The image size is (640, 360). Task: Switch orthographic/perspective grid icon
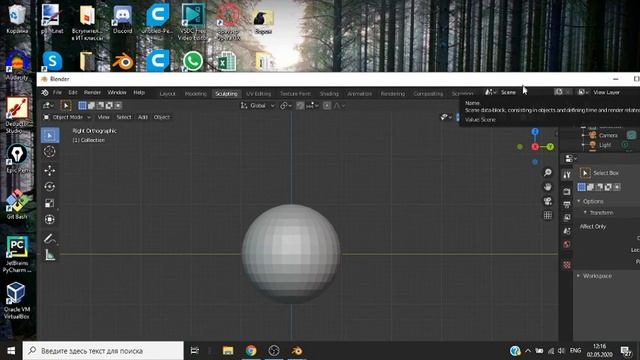(x=548, y=215)
